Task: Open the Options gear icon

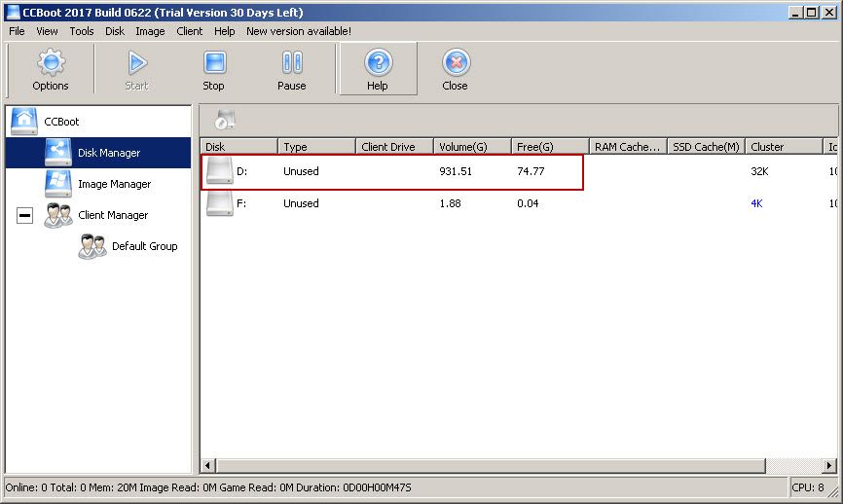Action: (51, 62)
